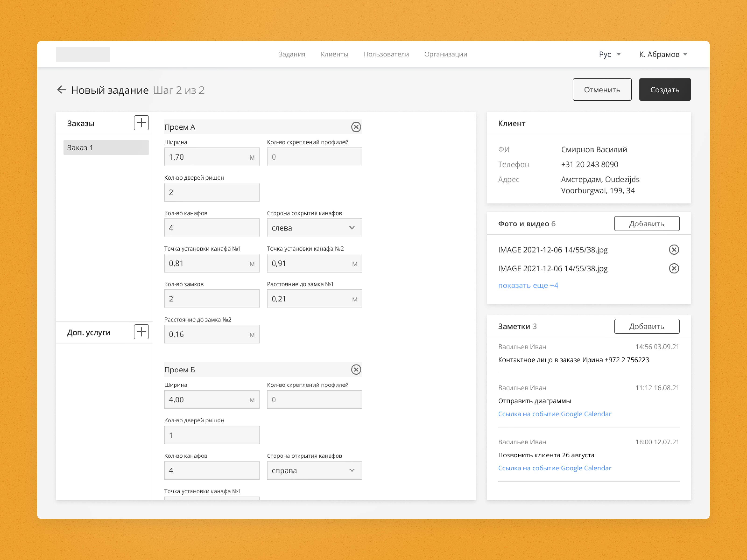Click the Создать button
This screenshot has width=747, height=560.
tap(665, 90)
